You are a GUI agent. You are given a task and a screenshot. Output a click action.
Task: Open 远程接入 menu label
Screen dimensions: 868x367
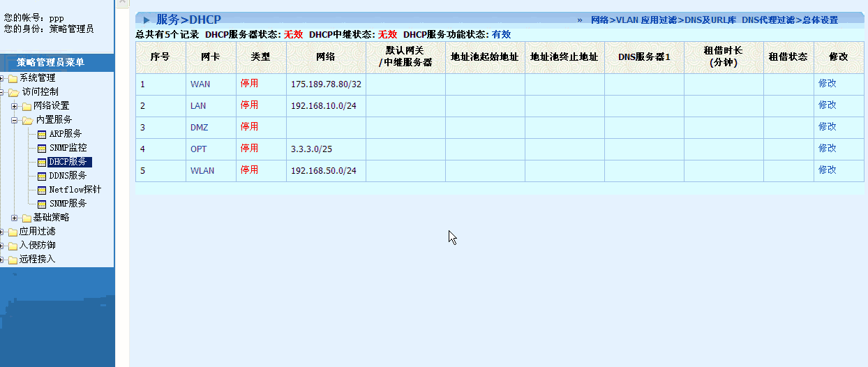(x=37, y=259)
